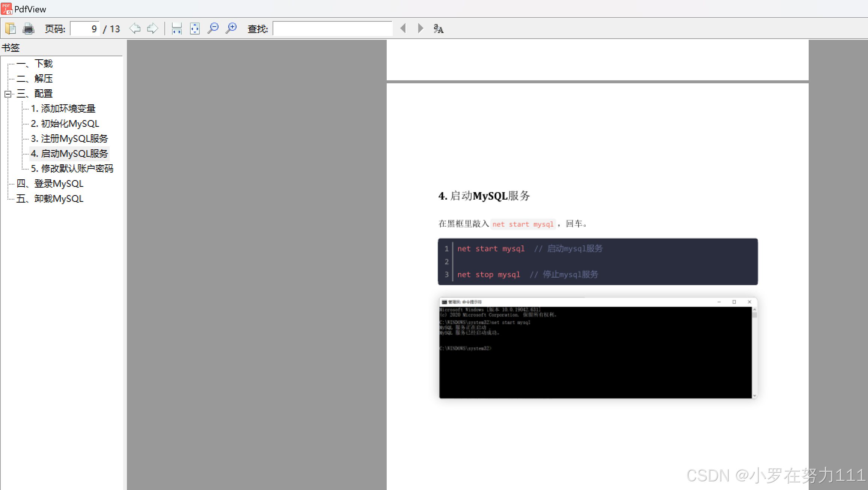Select bookmark 2. 初始化MySQL

coord(65,124)
